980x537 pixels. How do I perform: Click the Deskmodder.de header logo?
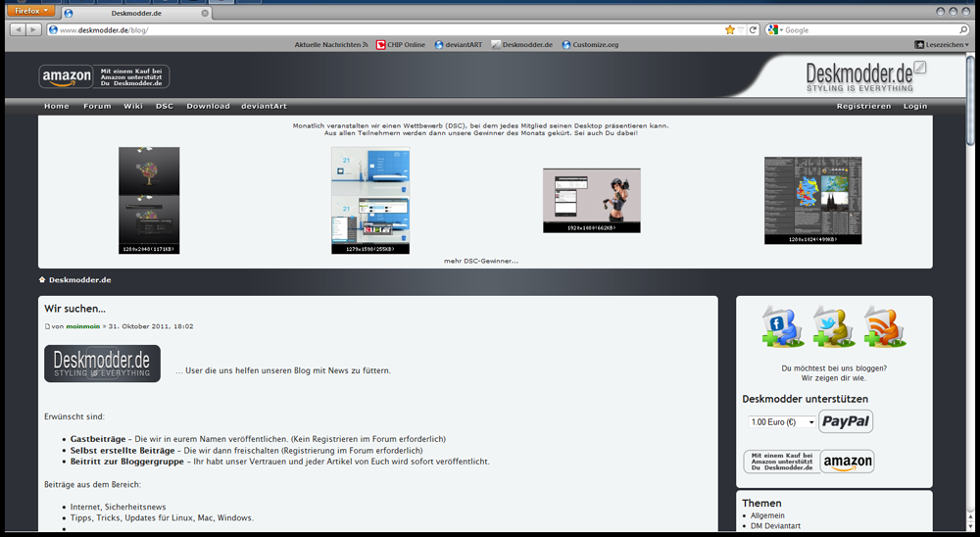[865, 76]
